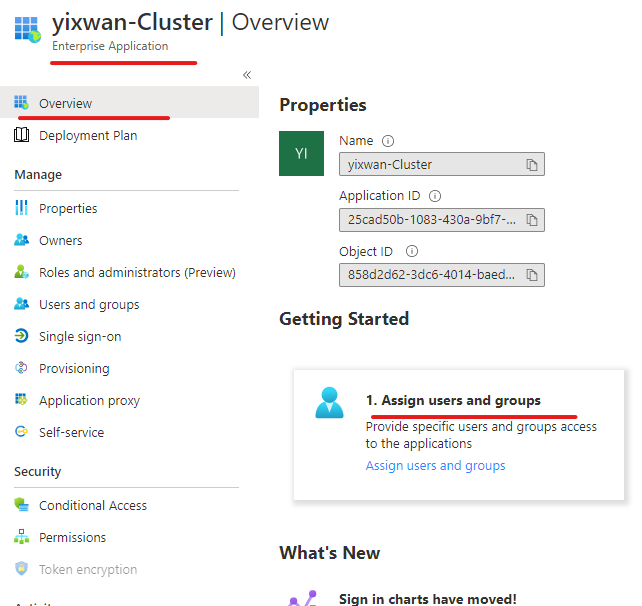Copy the Name field value
The height and width of the screenshot is (606, 642).
click(x=531, y=165)
